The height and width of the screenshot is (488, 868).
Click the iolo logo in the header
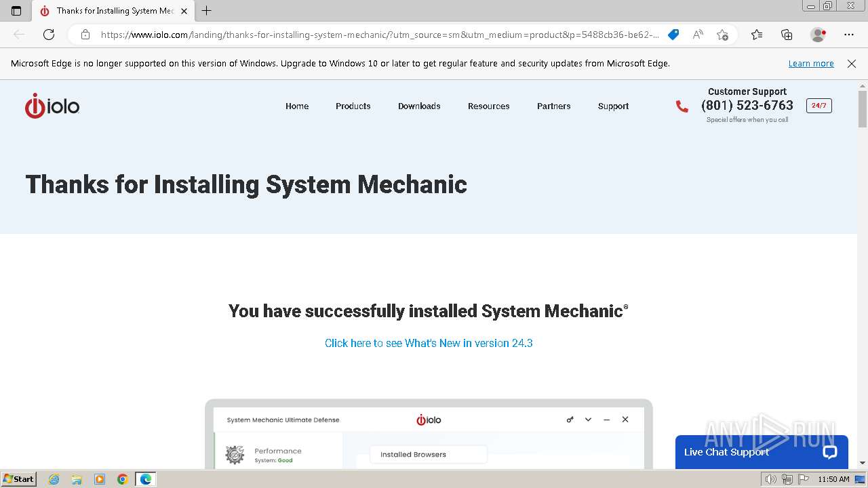click(52, 106)
